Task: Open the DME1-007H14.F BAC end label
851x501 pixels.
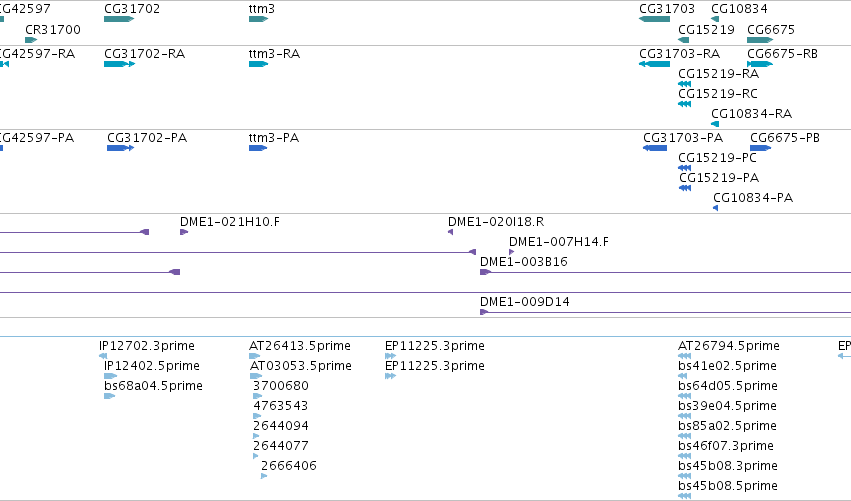Action: [559, 242]
